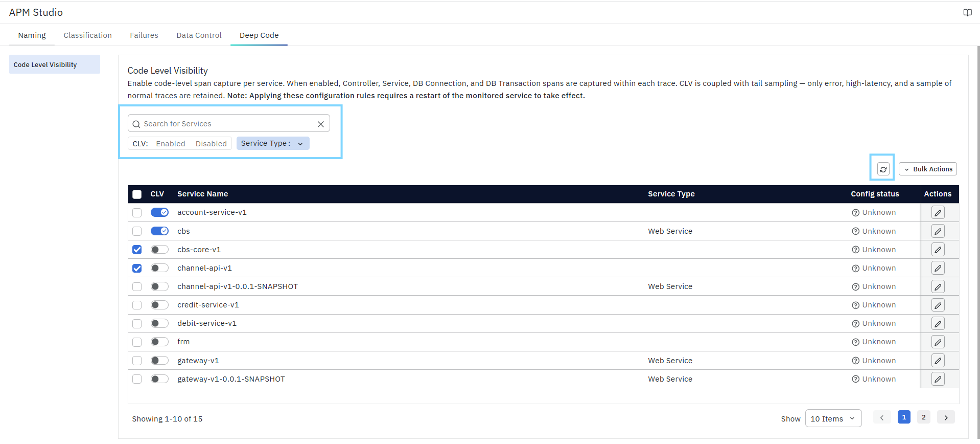The image size is (980, 444).
Task: Expand the Bulk Actions dropdown
Action: [x=928, y=169]
